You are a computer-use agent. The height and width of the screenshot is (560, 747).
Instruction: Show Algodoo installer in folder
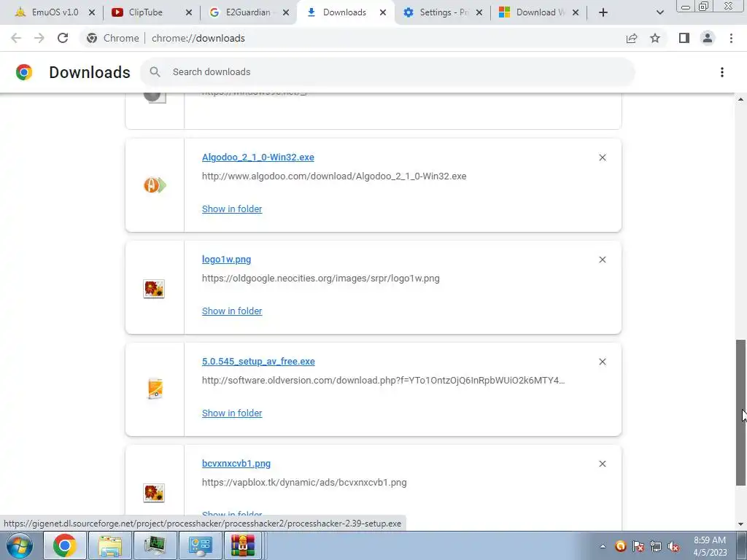point(232,209)
